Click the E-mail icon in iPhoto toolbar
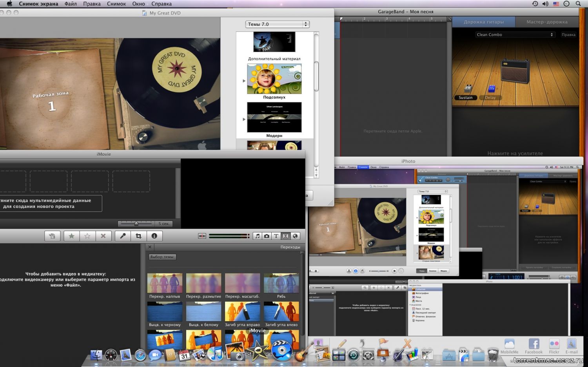This screenshot has width=588, height=367. pos(572,346)
